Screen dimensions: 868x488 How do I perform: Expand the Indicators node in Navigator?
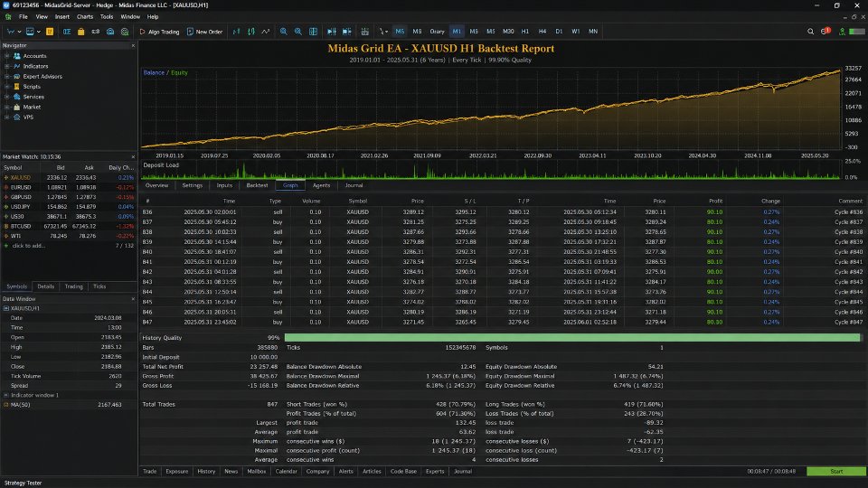pos(6,66)
